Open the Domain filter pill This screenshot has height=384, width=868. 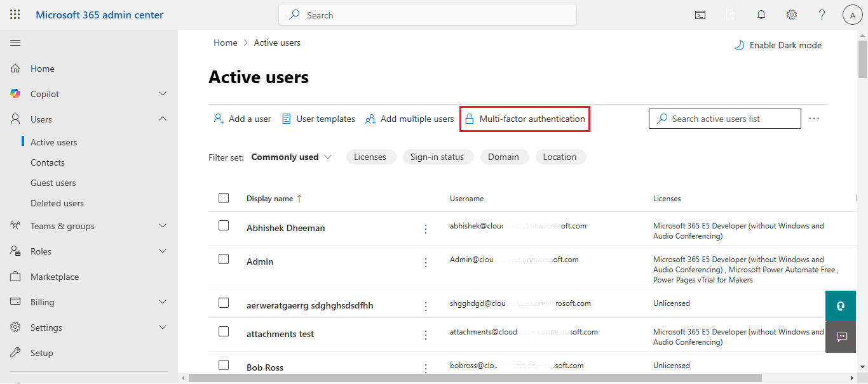(x=504, y=157)
